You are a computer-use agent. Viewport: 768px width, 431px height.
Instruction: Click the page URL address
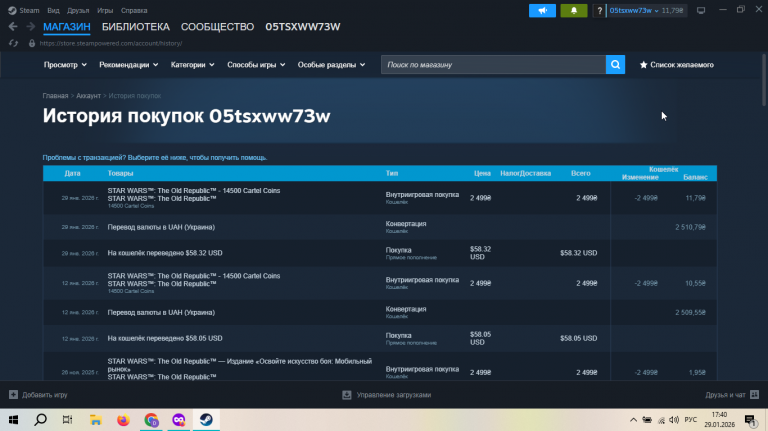(x=111, y=43)
